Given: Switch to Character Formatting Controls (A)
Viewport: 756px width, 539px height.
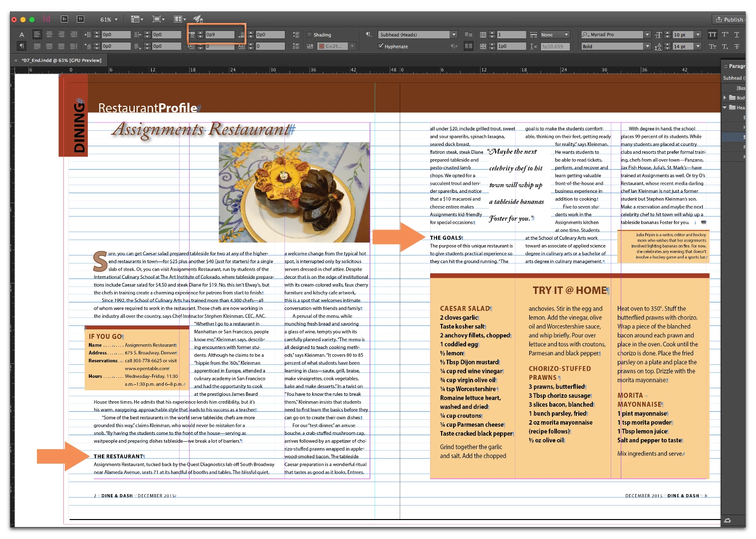Looking at the screenshot, I should pyautogui.click(x=21, y=34).
